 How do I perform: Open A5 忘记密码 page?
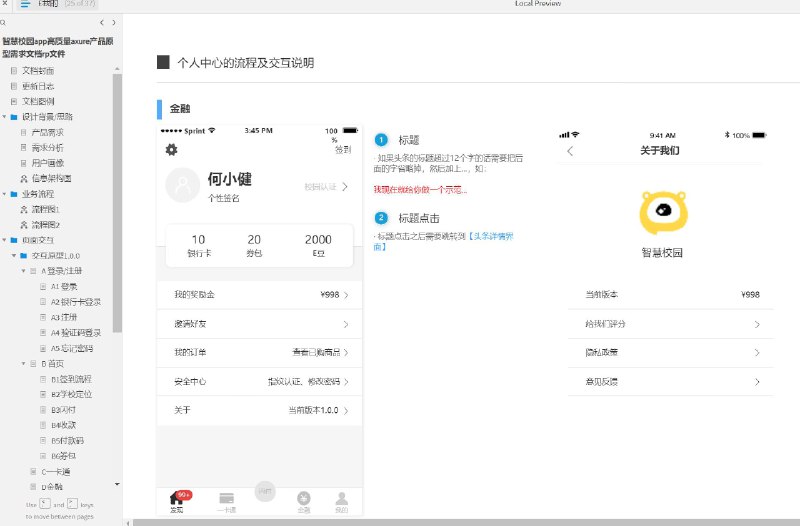71,348
